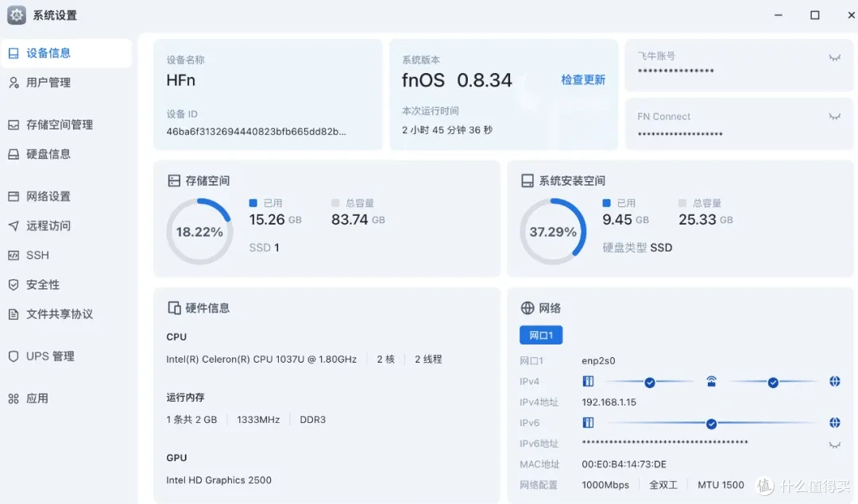Click the 硬盘类型 SSD text

click(637, 248)
